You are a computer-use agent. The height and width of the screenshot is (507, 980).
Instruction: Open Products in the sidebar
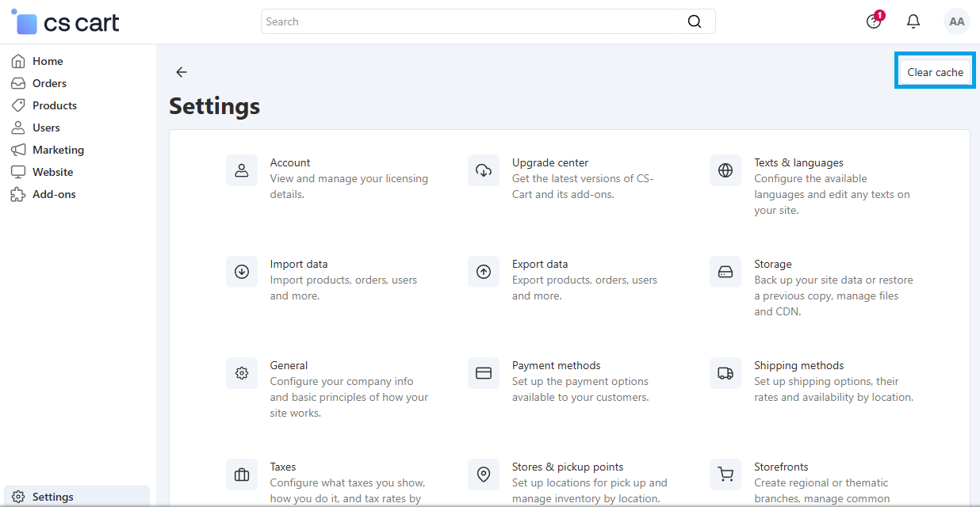(x=55, y=105)
